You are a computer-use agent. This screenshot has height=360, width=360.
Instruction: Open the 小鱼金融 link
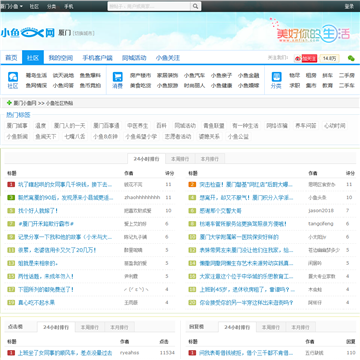[248, 75]
